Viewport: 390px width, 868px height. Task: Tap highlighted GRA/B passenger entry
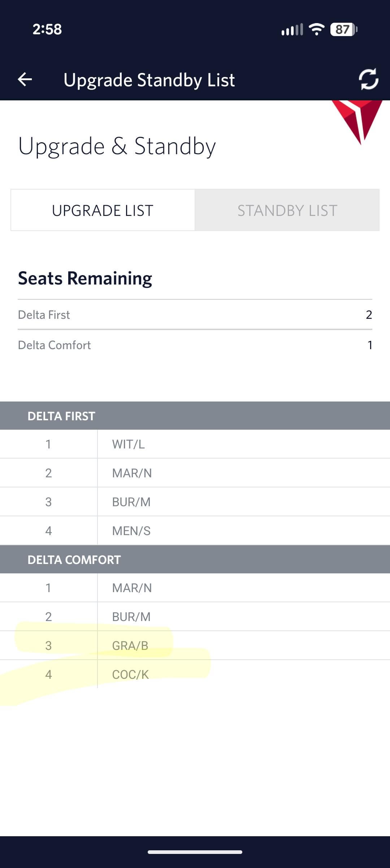130,646
